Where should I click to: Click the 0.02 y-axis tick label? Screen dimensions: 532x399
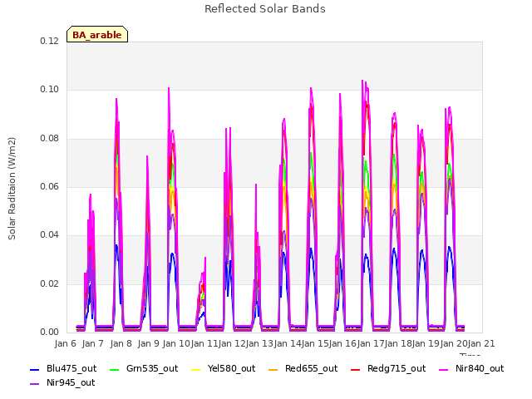[50, 283]
